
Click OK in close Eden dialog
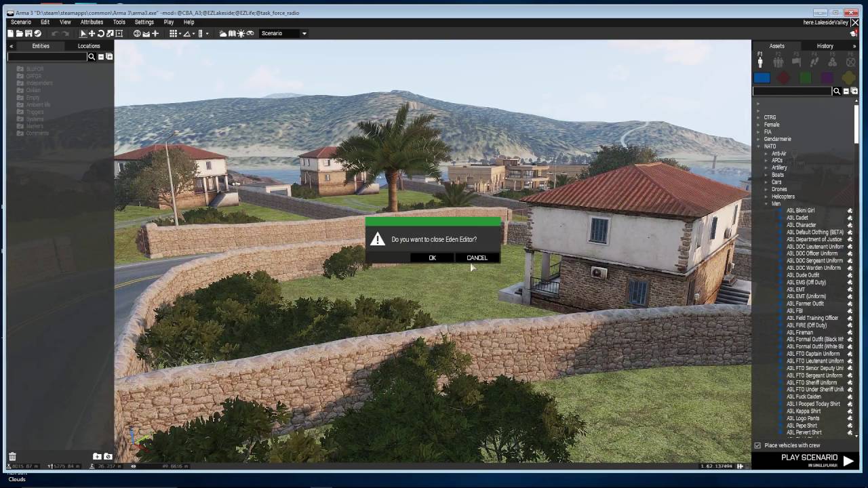click(432, 258)
